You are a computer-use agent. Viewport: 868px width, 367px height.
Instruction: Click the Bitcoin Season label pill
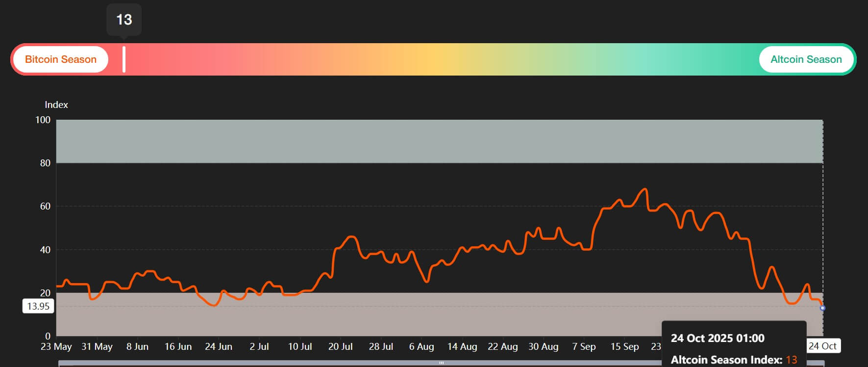click(60, 59)
